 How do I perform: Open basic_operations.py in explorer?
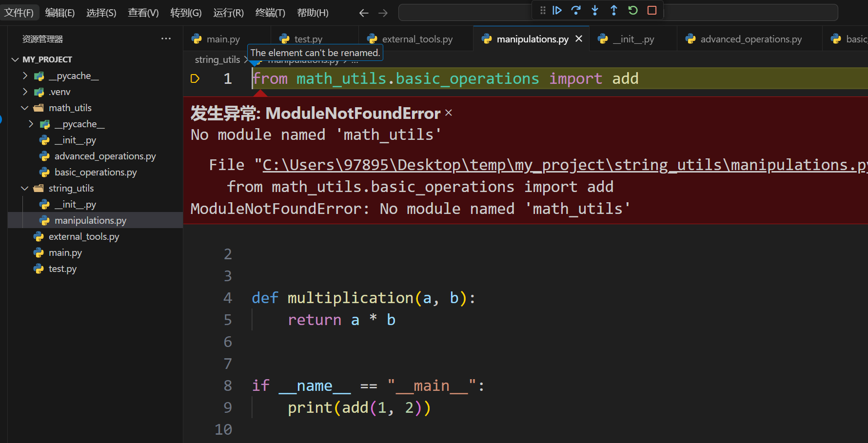[x=96, y=172]
